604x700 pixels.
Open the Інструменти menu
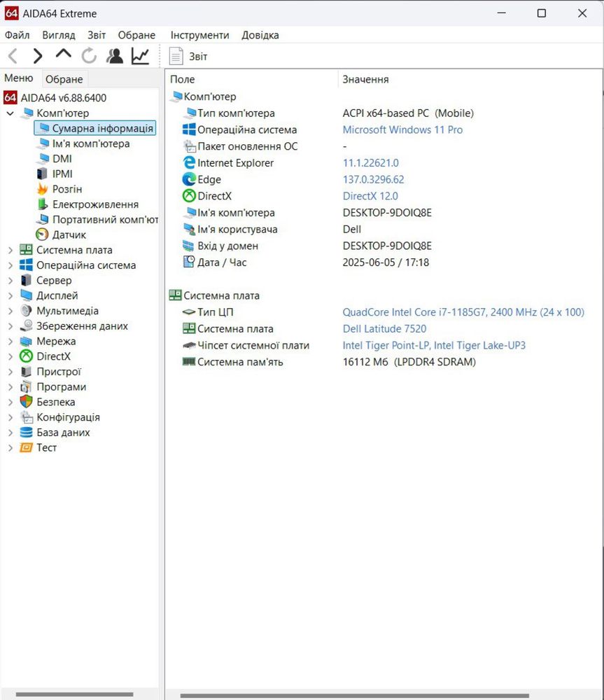[x=199, y=35]
